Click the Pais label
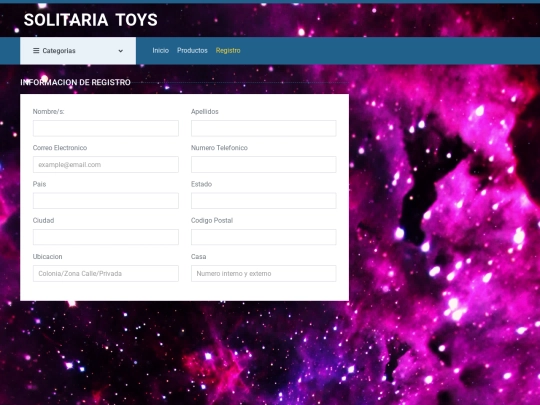 (39, 184)
